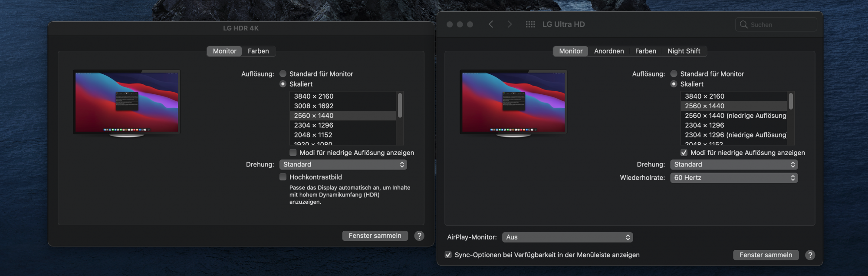868x276 pixels.
Task: Toggle the Sync-Optionen in Menüleiste checkbox
Action: (448, 255)
